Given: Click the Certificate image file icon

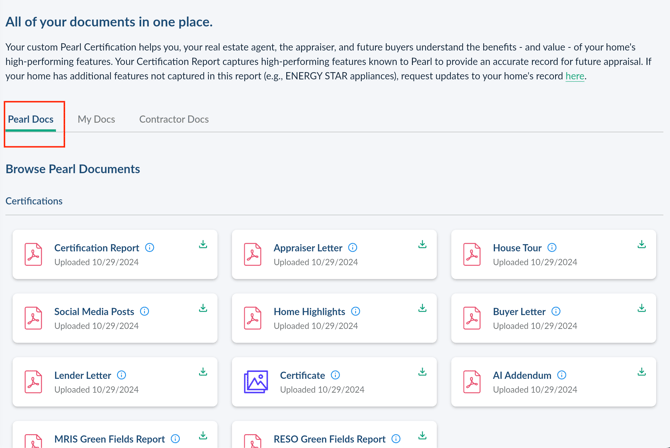Looking at the screenshot, I should 256,382.
